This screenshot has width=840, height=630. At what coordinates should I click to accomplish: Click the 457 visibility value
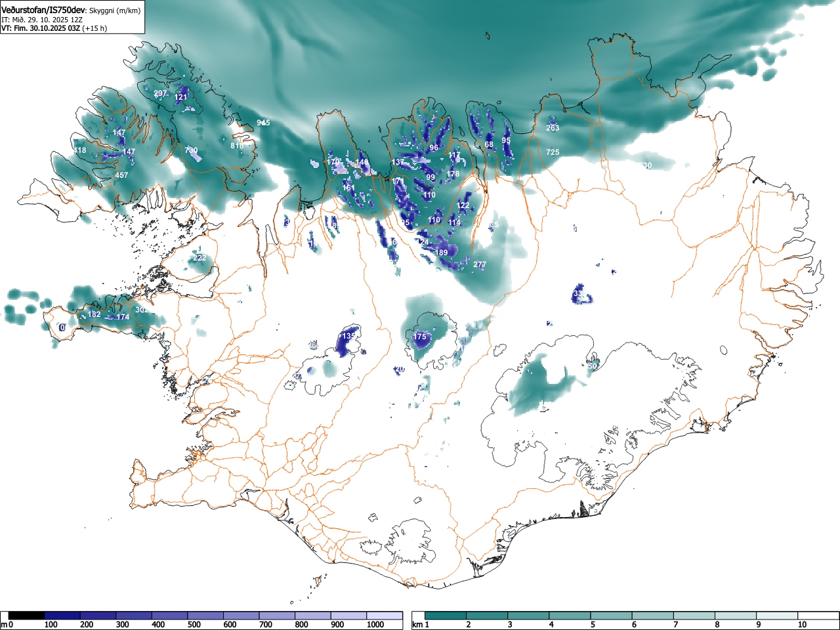(121, 175)
